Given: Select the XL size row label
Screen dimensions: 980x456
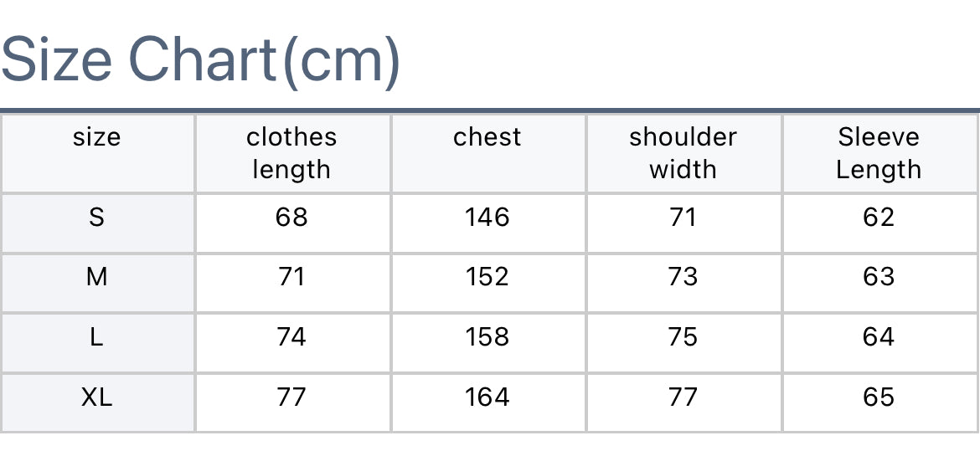Looking at the screenshot, I should pyautogui.click(x=97, y=397).
